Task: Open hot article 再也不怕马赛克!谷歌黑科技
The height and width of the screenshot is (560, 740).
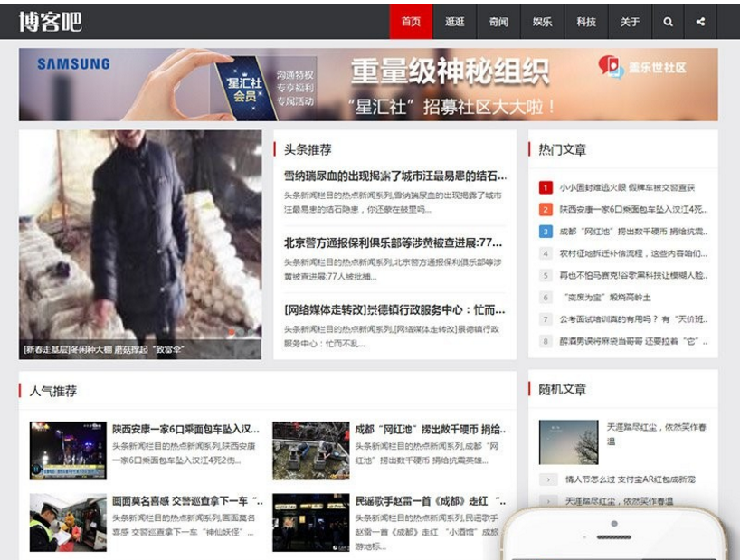Action: point(633,275)
